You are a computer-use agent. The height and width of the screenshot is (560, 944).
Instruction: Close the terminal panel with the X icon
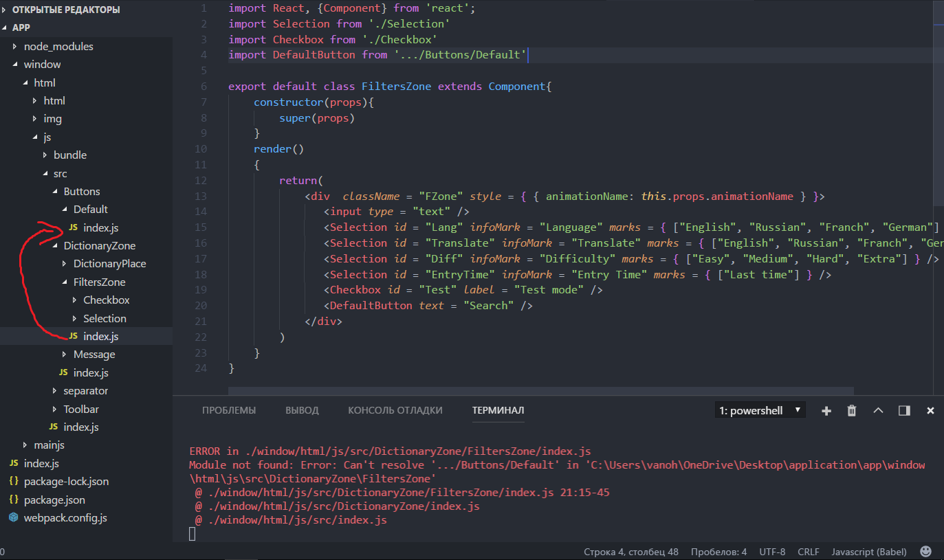(930, 411)
